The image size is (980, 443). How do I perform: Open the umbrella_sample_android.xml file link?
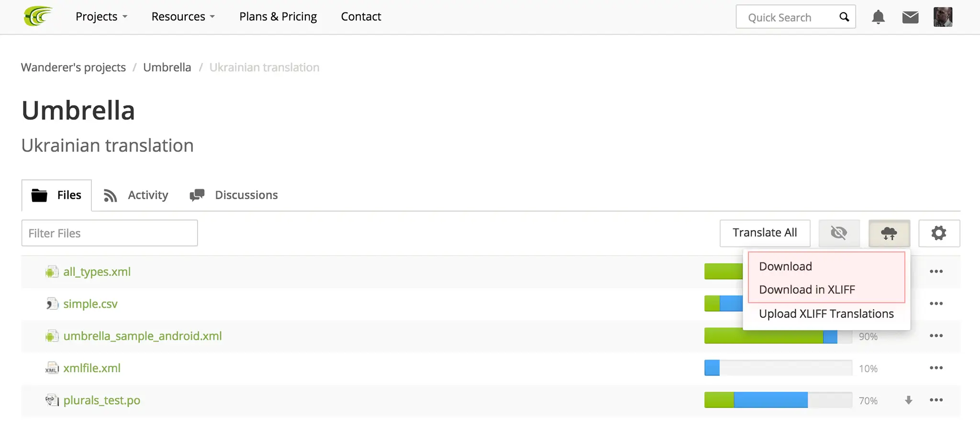[x=143, y=336]
